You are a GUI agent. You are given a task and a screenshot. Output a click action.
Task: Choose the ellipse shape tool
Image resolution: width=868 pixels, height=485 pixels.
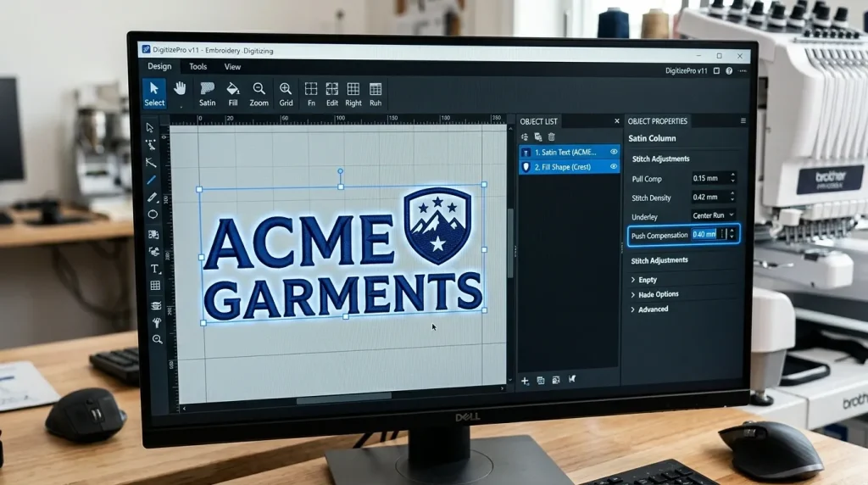tap(153, 215)
